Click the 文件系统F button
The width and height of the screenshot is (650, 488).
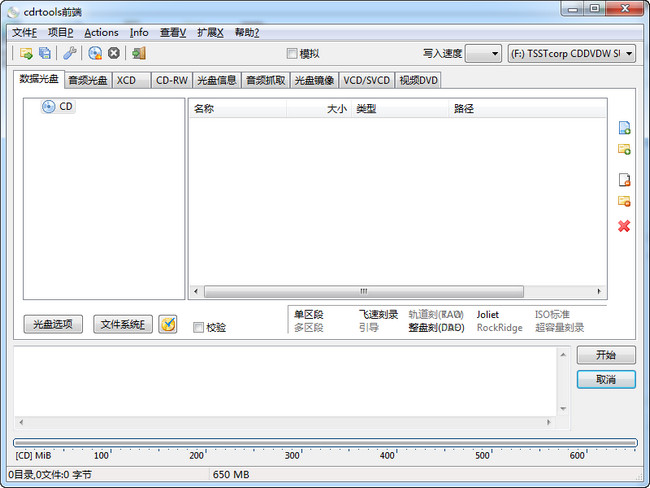[x=123, y=324]
